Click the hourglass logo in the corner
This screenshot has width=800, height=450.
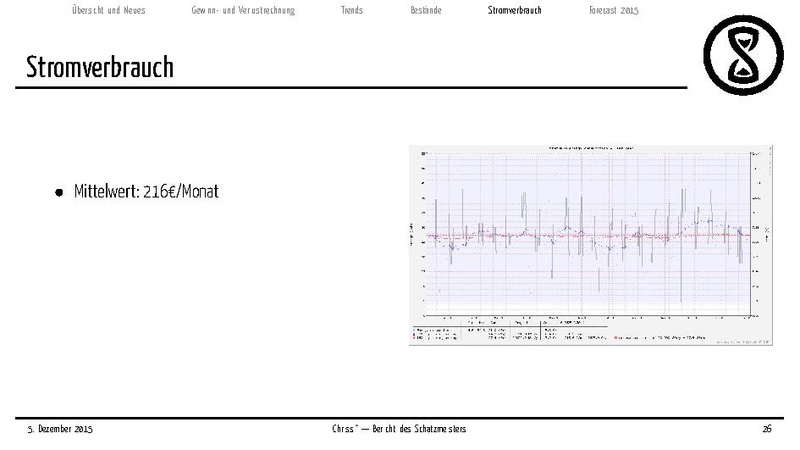(743, 56)
